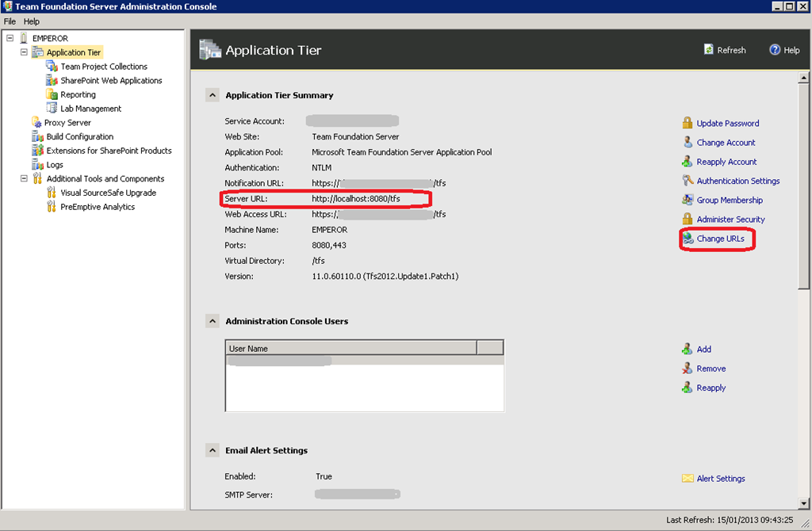Open the Help menu
812x531 pixels.
pos(32,21)
